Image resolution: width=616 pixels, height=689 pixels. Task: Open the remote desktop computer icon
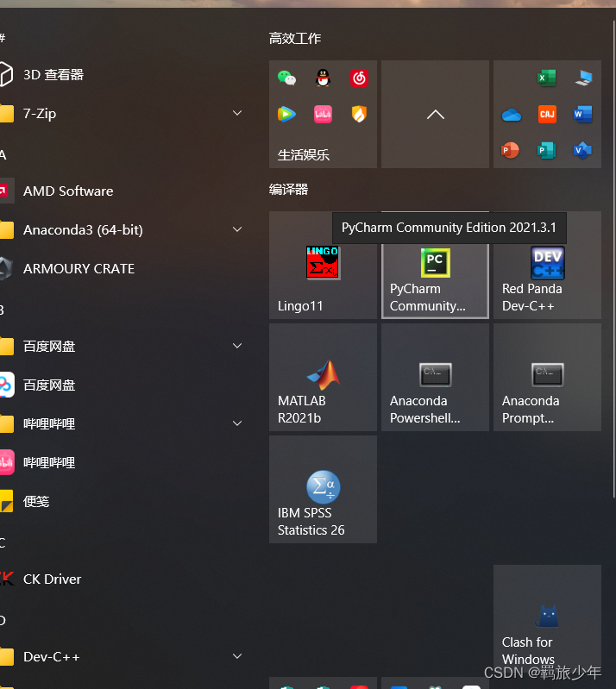coord(583,78)
